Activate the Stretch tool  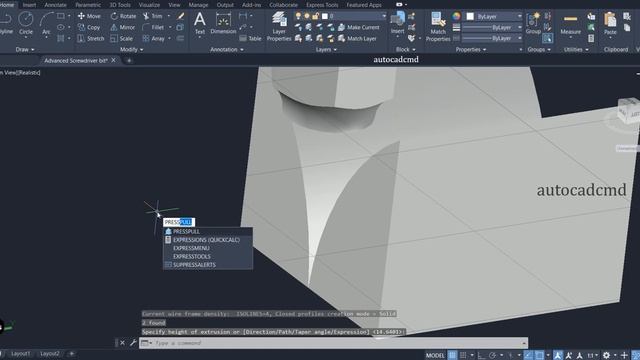tap(91, 38)
